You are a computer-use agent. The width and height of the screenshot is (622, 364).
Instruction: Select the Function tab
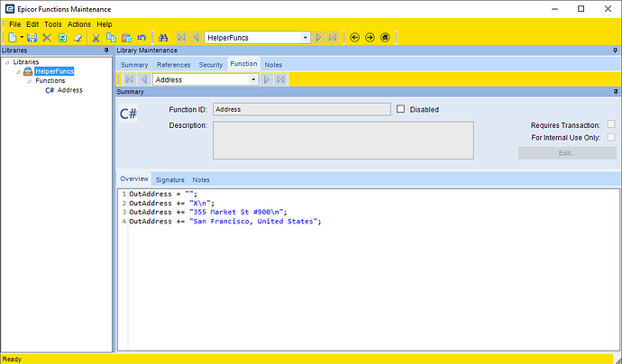click(x=243, y=64)
